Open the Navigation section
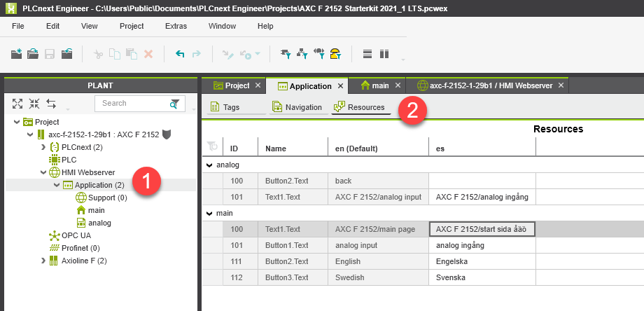Image resolution: width=644 pixels, height=311 pixels. tap(297, 107)
